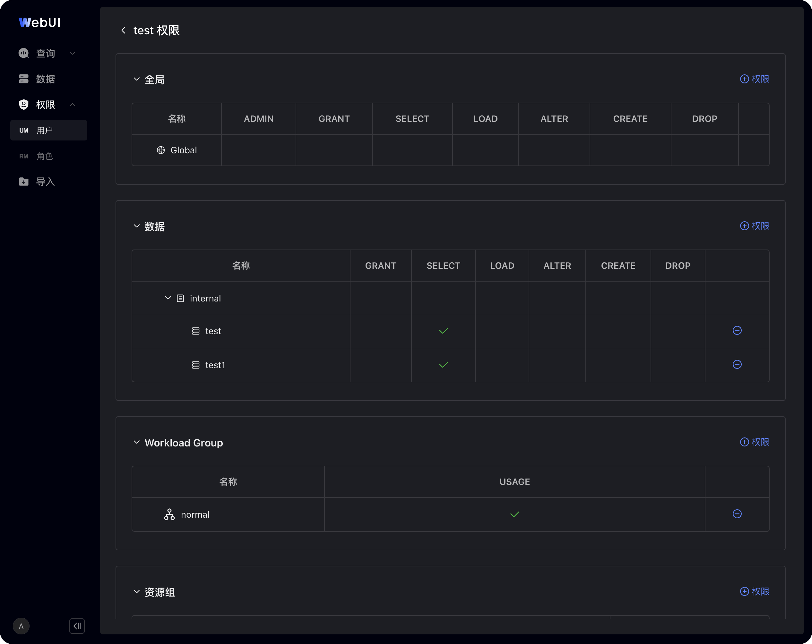Screen dimensions: 812x644
Task: Open the 导入 import sidebar item
Action: 45,182
